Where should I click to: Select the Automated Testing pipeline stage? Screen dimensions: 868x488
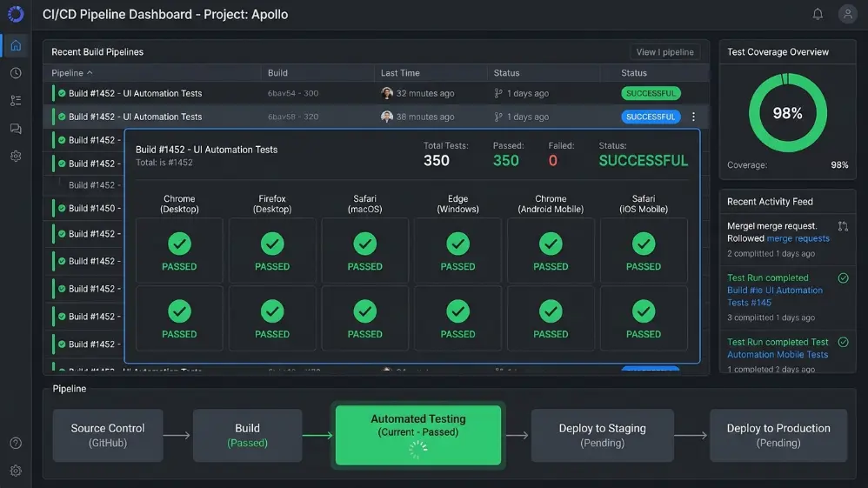tap(418, 436)
